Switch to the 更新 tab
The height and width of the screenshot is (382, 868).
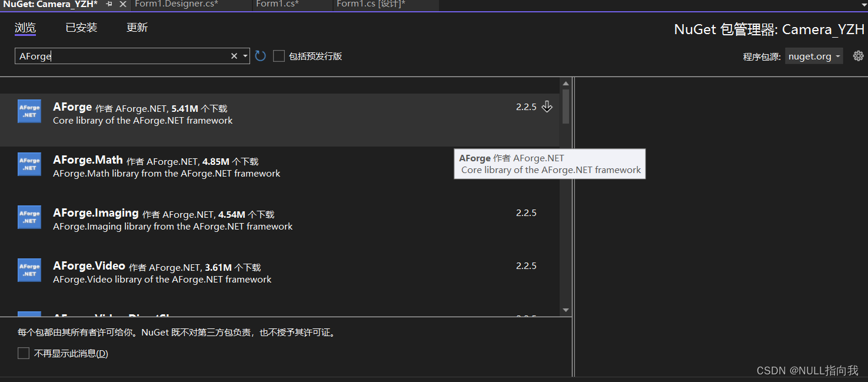pos(137,27)
